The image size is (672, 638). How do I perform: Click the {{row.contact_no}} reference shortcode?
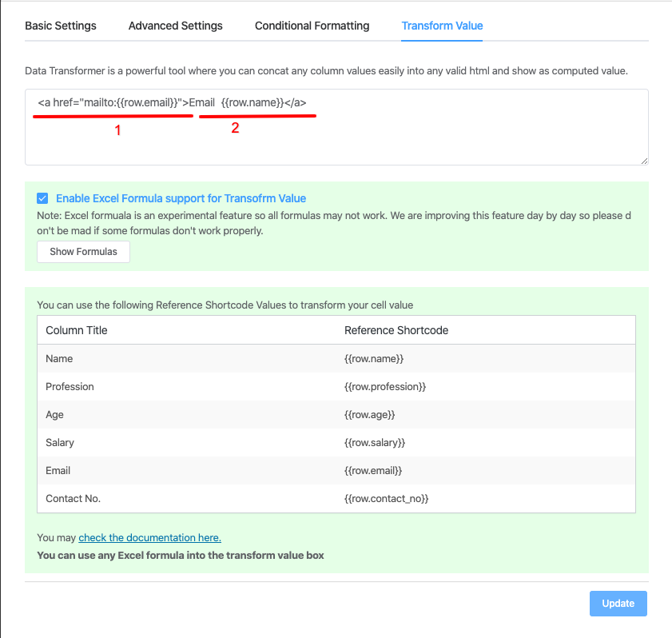coord(387,499)
